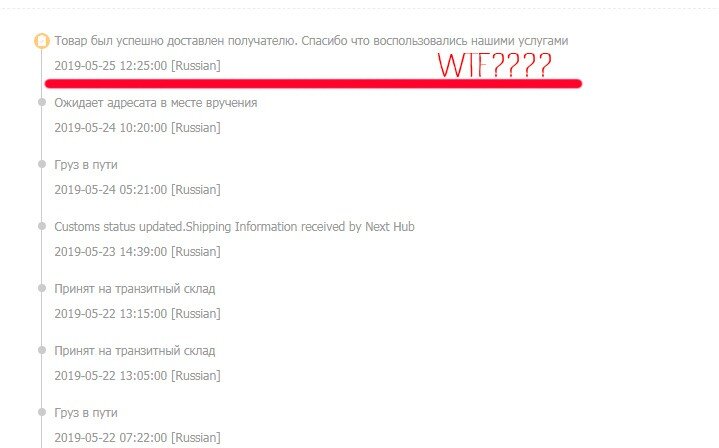The height and width of the screenshot is (448, 719).
Task: Click the 'Customs status updated' tracking entry text
Action: pos(234,227)
